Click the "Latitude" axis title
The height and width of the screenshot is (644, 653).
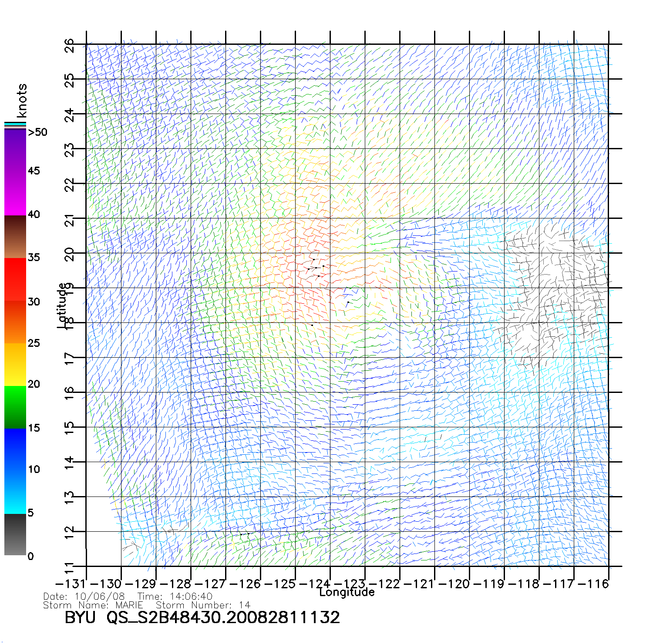point(62,305)
